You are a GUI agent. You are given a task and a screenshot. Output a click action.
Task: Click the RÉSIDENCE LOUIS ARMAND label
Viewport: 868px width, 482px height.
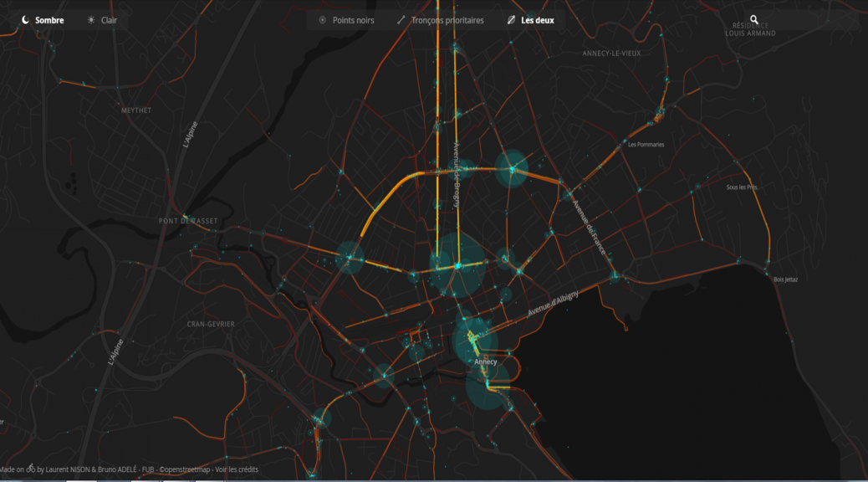pos(750,29)
